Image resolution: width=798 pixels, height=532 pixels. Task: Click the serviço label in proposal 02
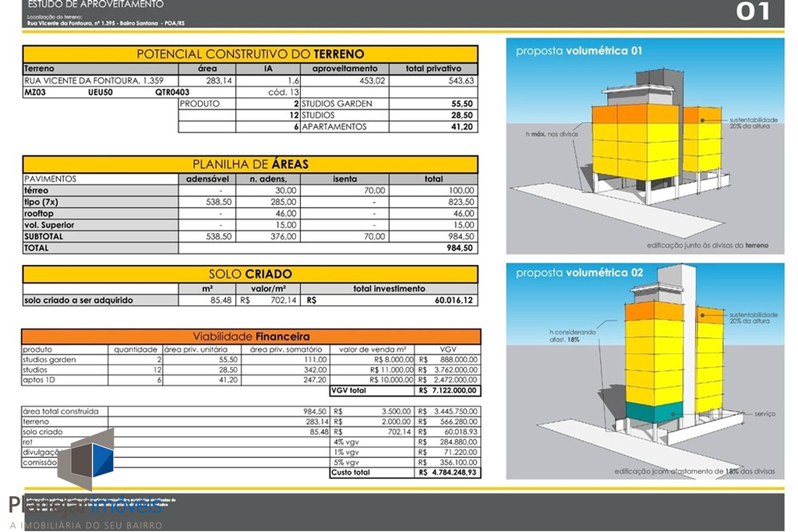click(764, 414)
